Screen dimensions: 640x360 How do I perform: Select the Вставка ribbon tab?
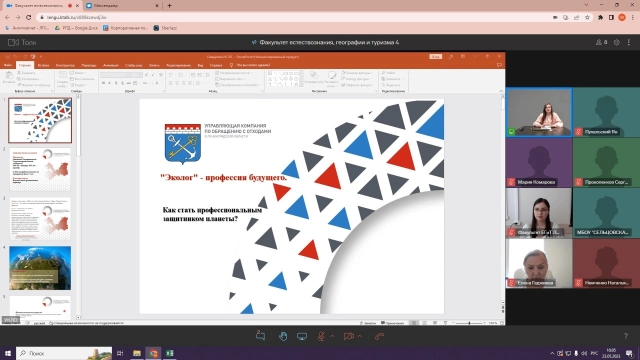(43, 65)
